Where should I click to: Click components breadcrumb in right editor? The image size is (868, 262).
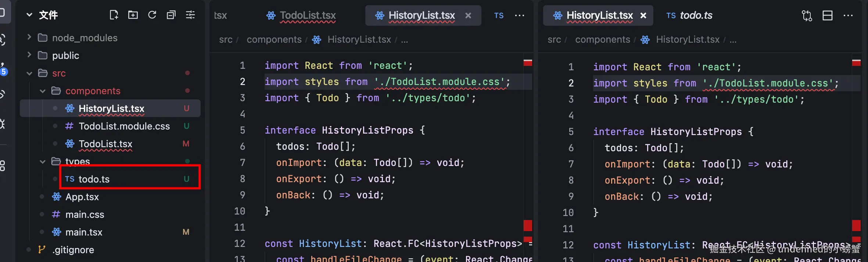tap(603, 39)
